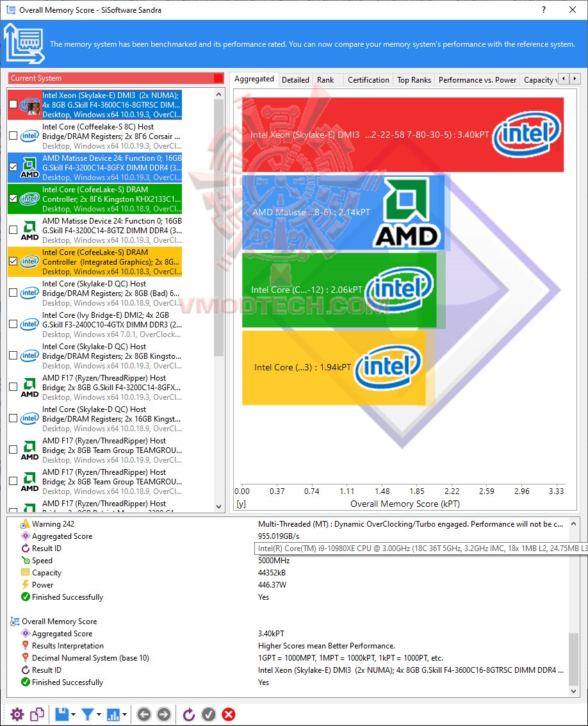
Task: Click the back arrow button
Action: [x=144, y=714]
